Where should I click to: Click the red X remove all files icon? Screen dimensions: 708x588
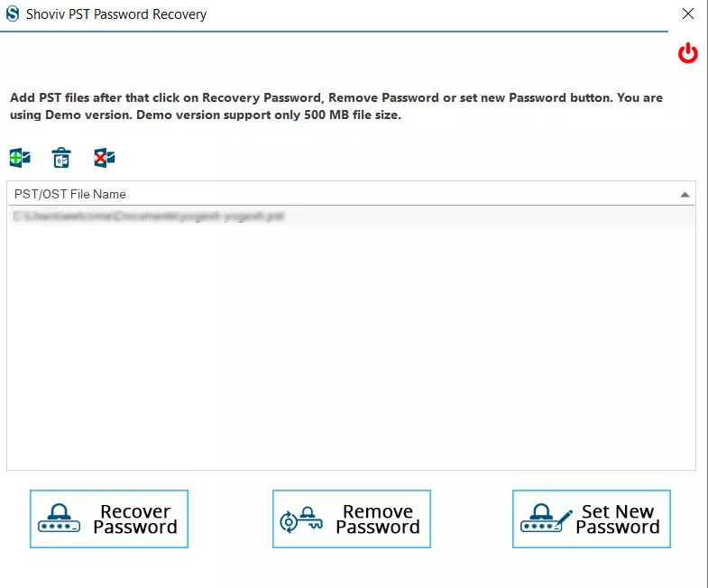(105, 158)
